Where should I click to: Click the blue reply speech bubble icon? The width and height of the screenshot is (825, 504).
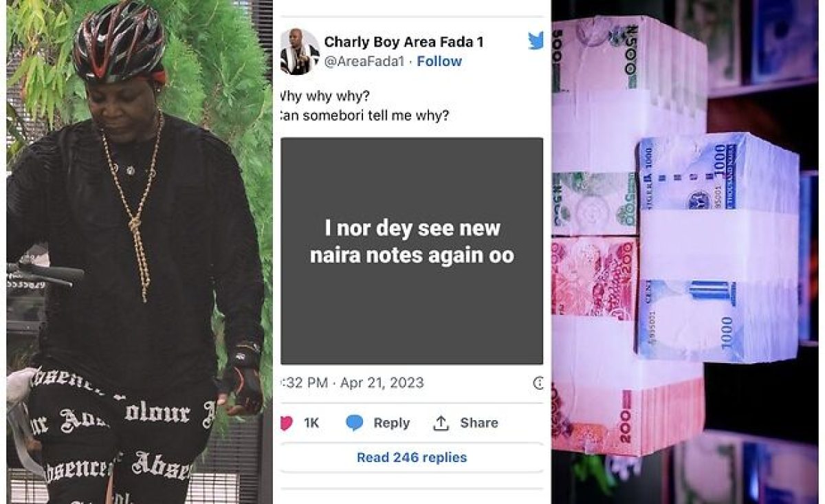[355, 424]
